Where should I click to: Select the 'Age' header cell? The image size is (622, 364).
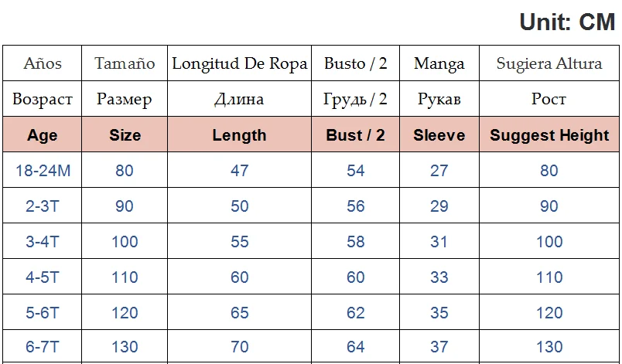coord(43,135)
